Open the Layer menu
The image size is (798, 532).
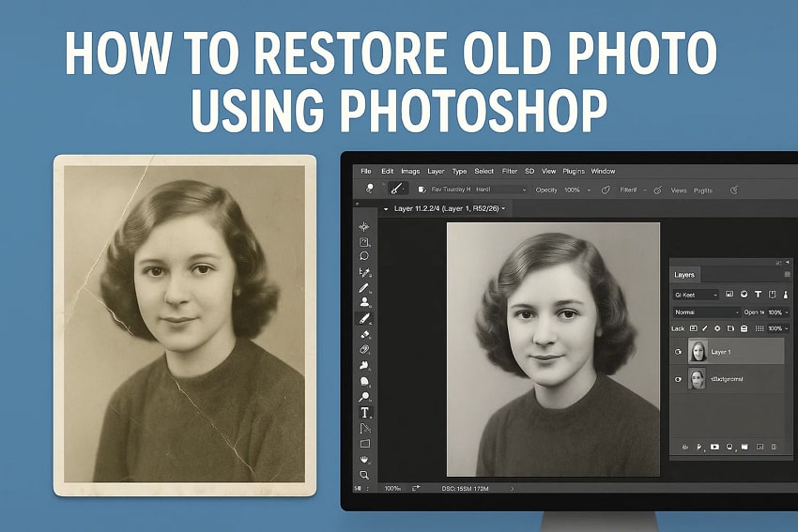pos(436,171)
